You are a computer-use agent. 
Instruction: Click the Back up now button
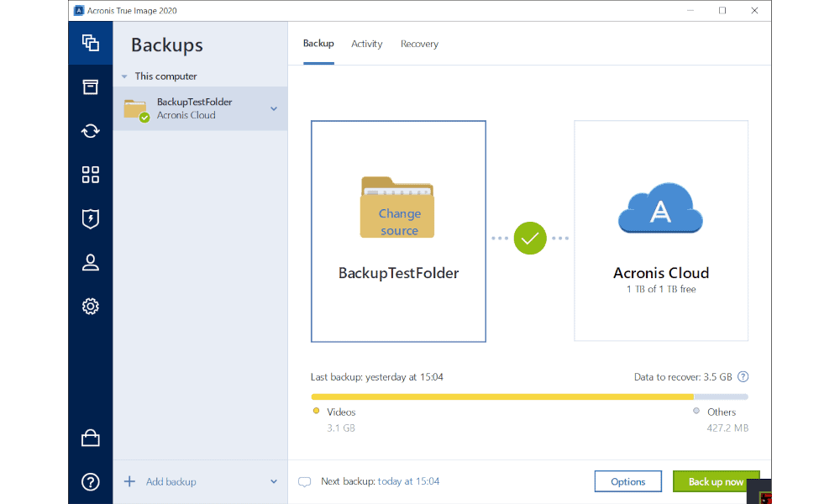pos(716,481)
